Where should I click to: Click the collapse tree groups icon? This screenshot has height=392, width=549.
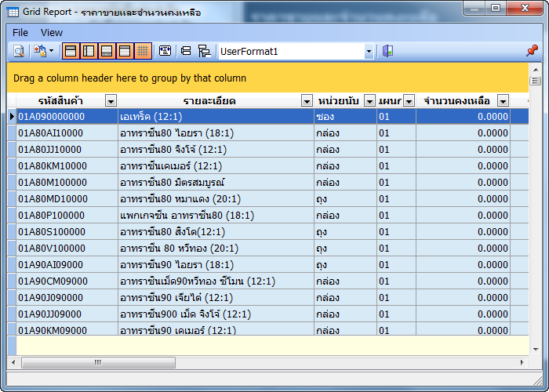coord(204,52)
